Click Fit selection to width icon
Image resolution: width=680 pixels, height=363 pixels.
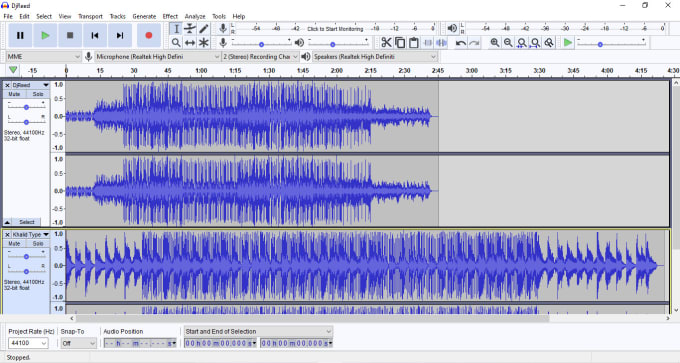(x=522, y=43)
